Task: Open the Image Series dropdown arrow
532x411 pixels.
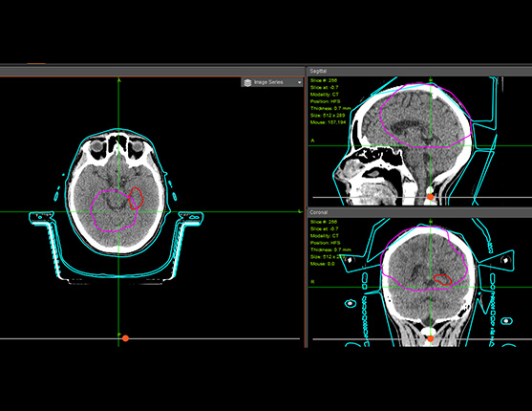Action: coord(299,82)
